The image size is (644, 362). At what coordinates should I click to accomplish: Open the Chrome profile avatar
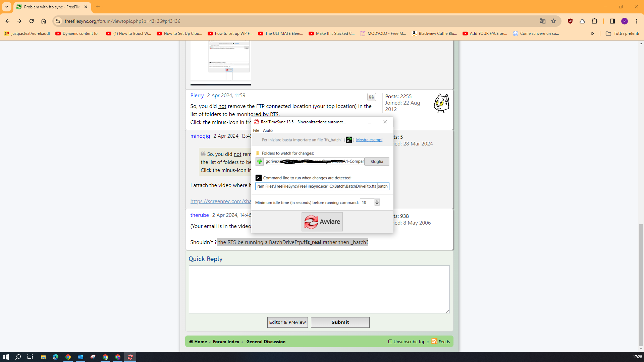coord(625,21)
